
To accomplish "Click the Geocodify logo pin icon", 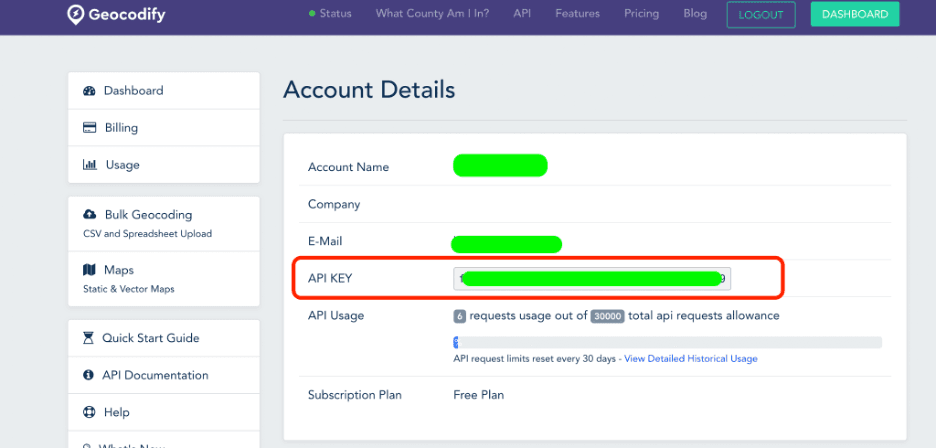I will pyautogui.click(x=75, y=14).
